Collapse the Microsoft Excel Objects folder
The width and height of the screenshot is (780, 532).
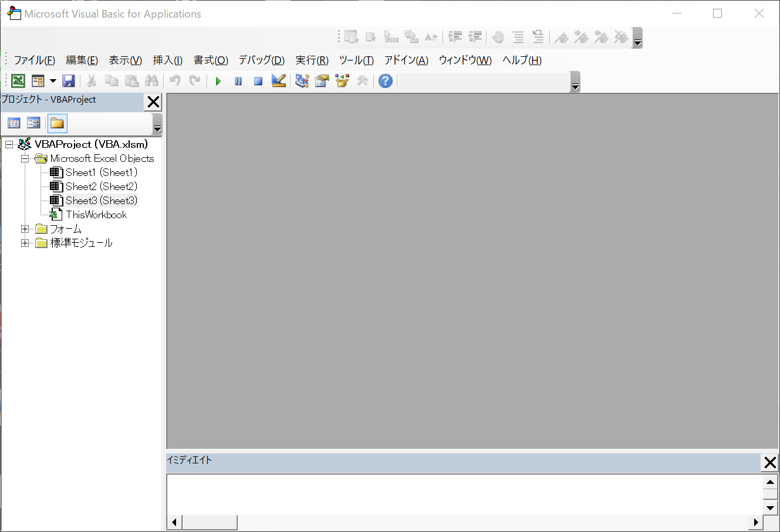25,158
